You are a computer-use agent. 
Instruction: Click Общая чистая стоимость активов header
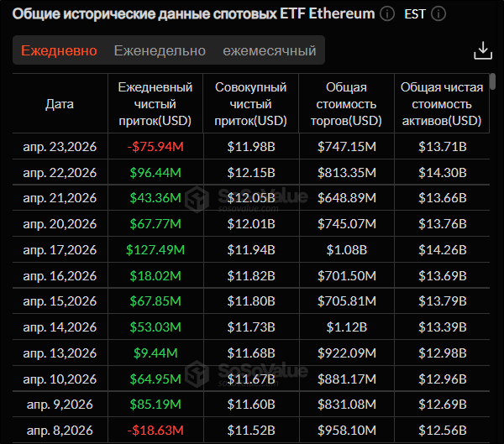tap(441, 104)
